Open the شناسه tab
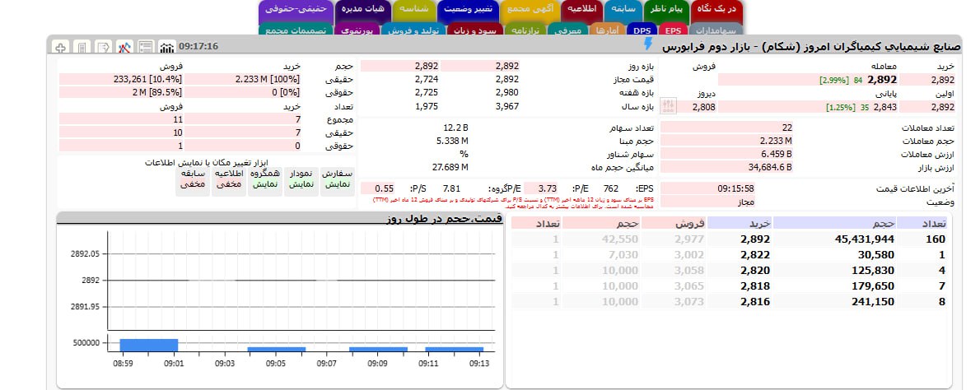This screenshot has width=980, height=390. (413, 11)
